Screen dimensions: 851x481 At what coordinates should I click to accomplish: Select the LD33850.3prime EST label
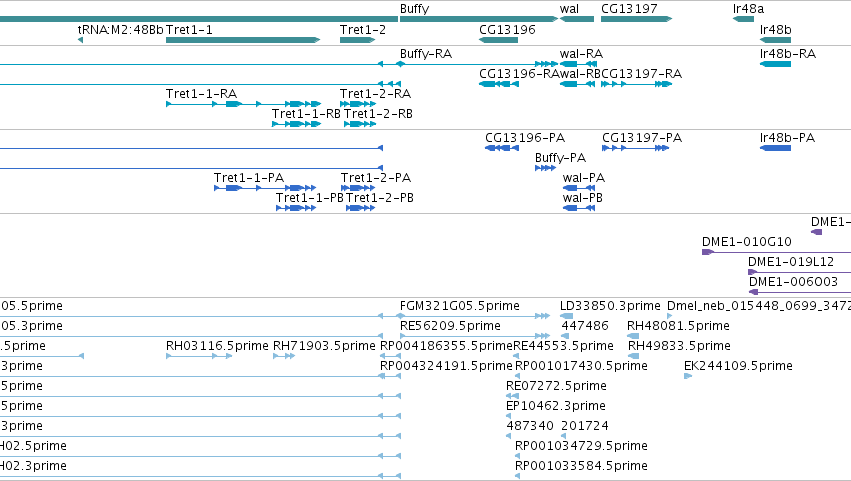(x=610, y=306)
